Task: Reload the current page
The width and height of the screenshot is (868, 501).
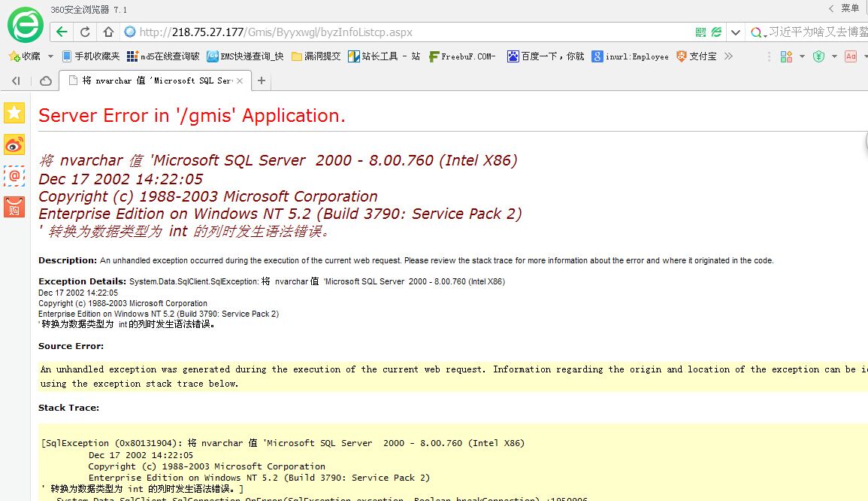Action: click(85, 32)
